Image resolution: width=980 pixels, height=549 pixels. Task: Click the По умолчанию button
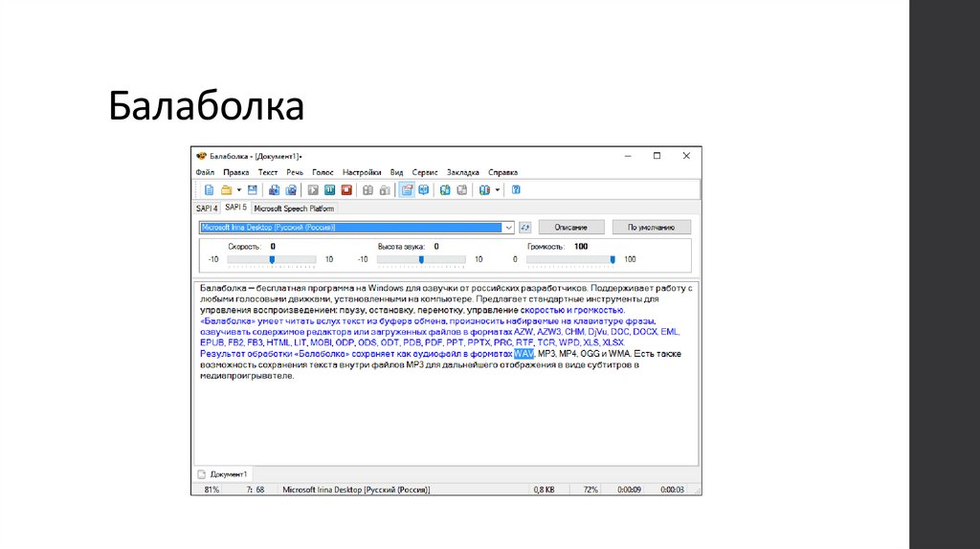(x=658, y=228)
